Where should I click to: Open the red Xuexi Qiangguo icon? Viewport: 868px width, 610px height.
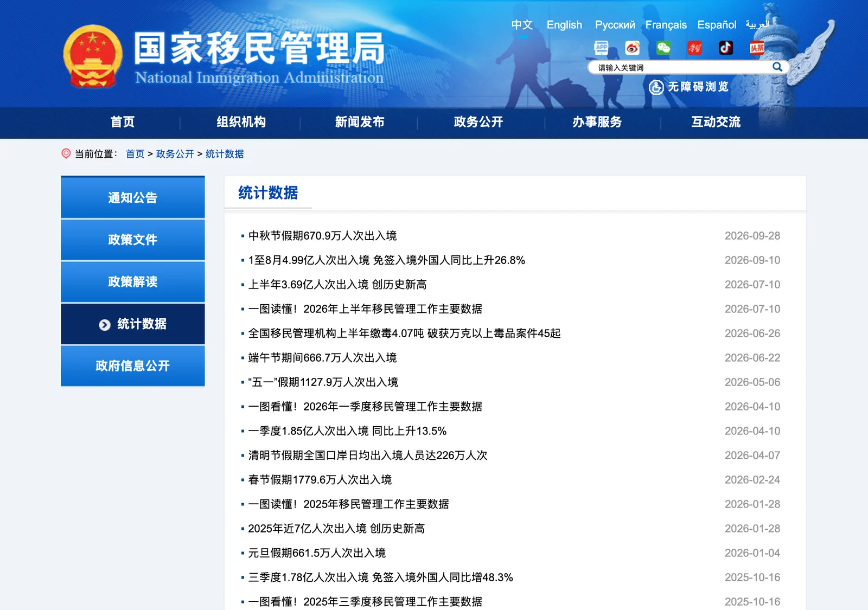[694, 48]
